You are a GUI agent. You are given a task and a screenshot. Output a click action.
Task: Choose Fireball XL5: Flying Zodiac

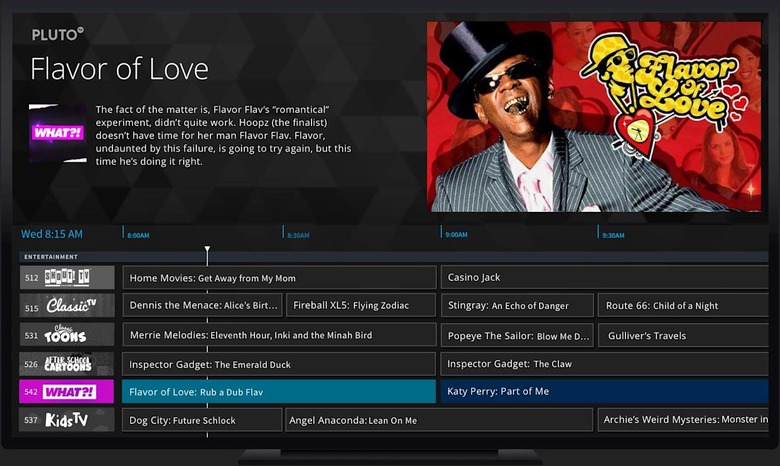pyautogui.click(x=361, y=306)
